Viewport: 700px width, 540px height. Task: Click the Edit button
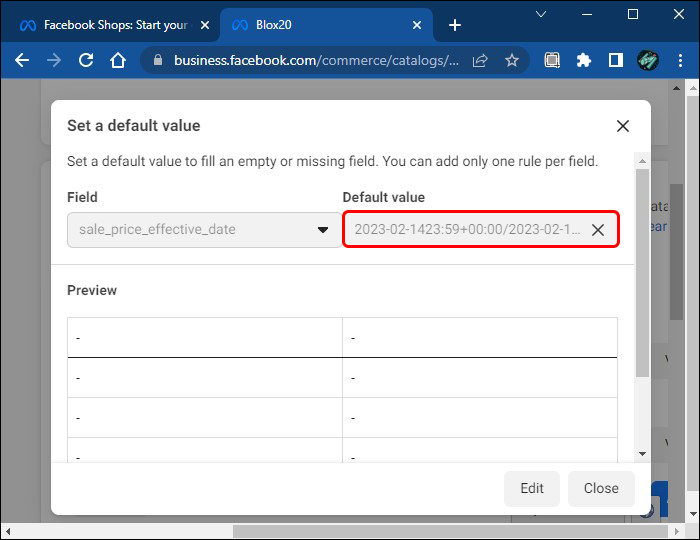click(532, 488)
